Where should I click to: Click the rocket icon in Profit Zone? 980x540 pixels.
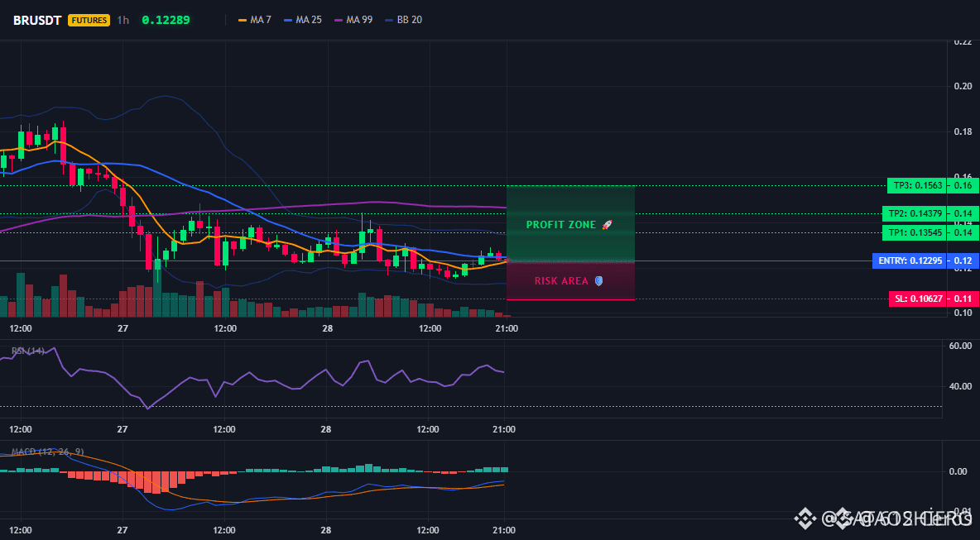click(x=607, y=225)
